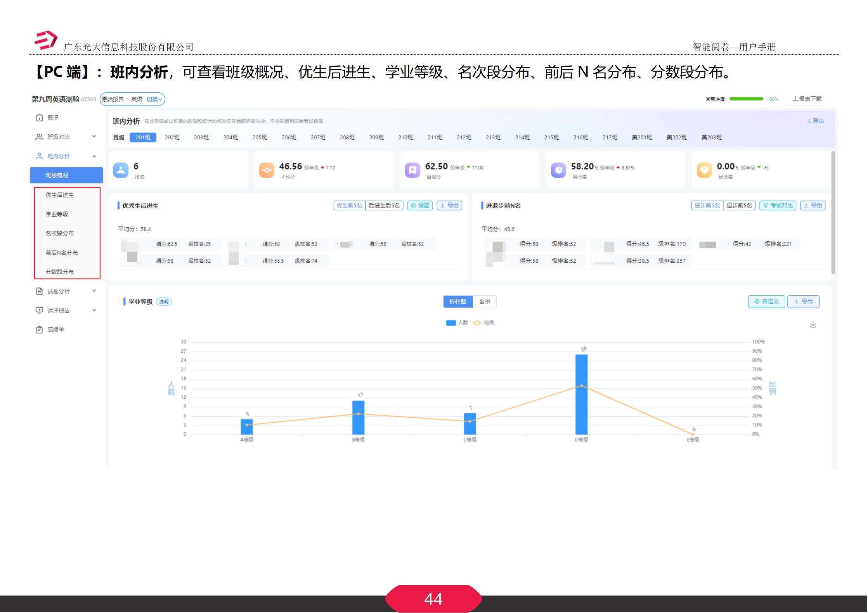
Task: Open 讲评报告 via its monitor icon
Action: tap(40, 310)
